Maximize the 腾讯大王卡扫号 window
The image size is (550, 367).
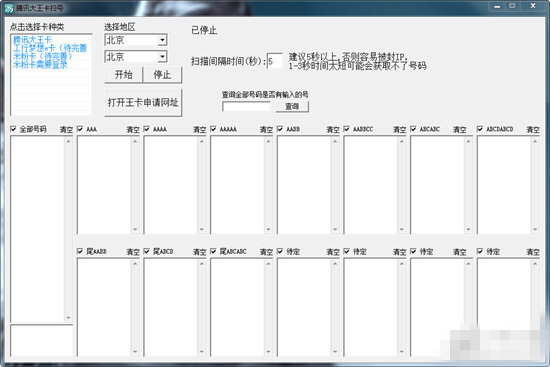[x=512, y=6]
